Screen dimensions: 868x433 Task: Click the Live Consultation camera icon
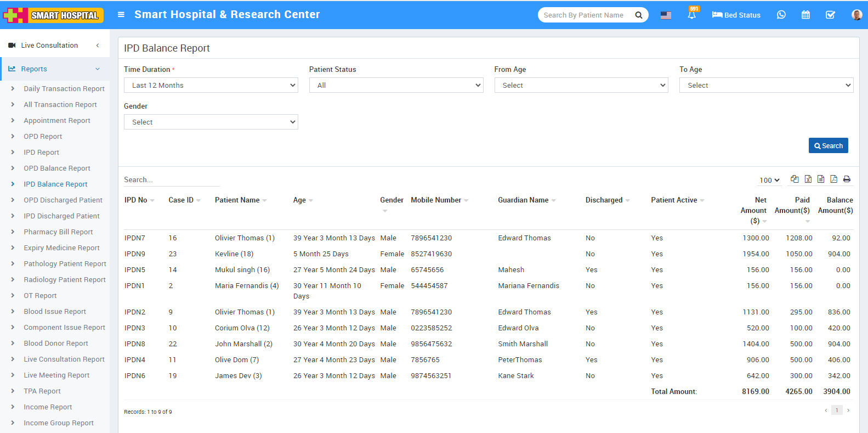pos(12,46)
